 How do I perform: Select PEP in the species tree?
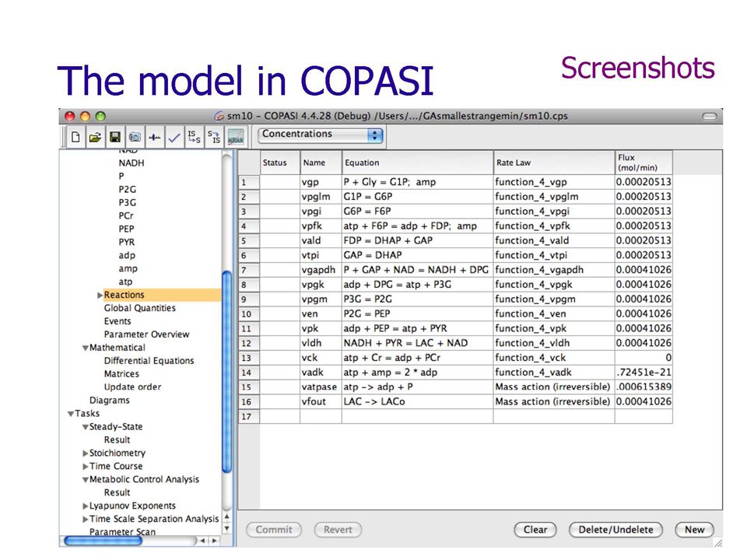(126, 229)
